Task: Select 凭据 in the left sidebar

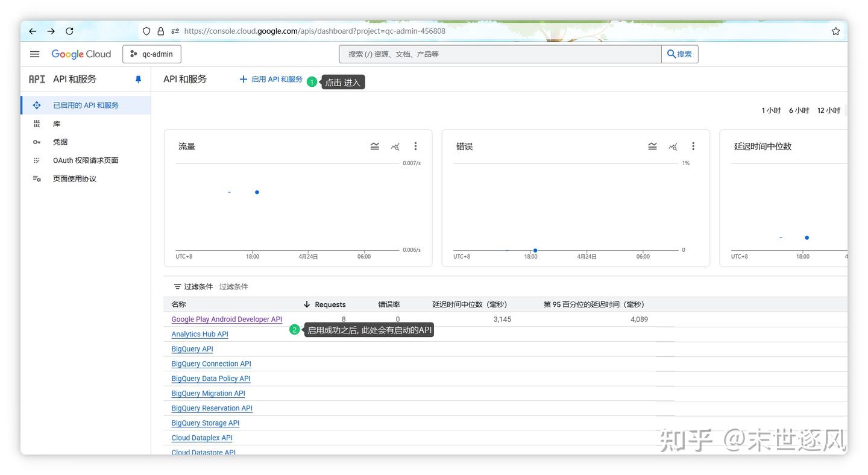Action: coord(60,142)
